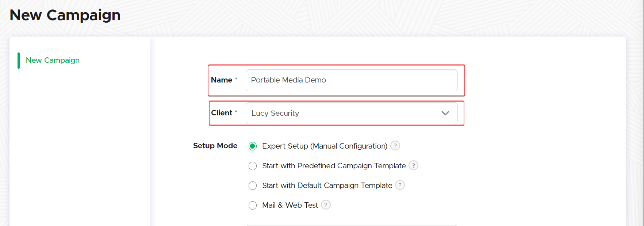Select the Expert Setup radio button
644x226 pixels.
pyautogui.click(x=253, y=146)
